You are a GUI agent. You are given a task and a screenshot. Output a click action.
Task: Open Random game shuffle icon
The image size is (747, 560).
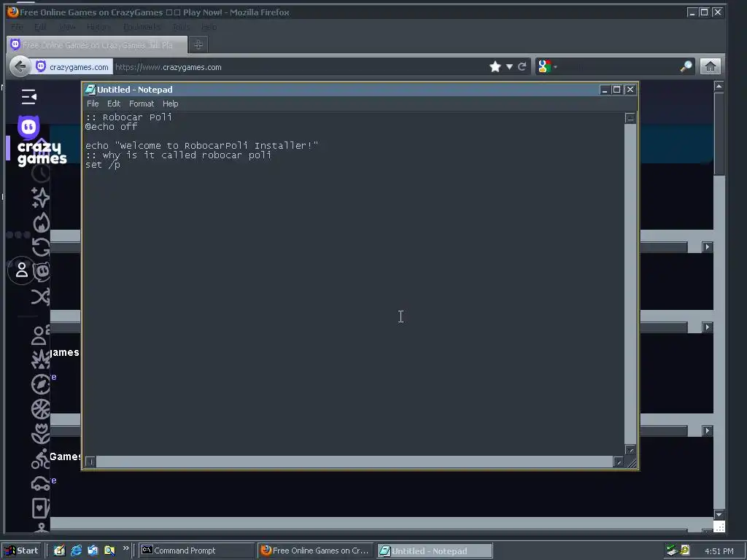tap(41, 297)
